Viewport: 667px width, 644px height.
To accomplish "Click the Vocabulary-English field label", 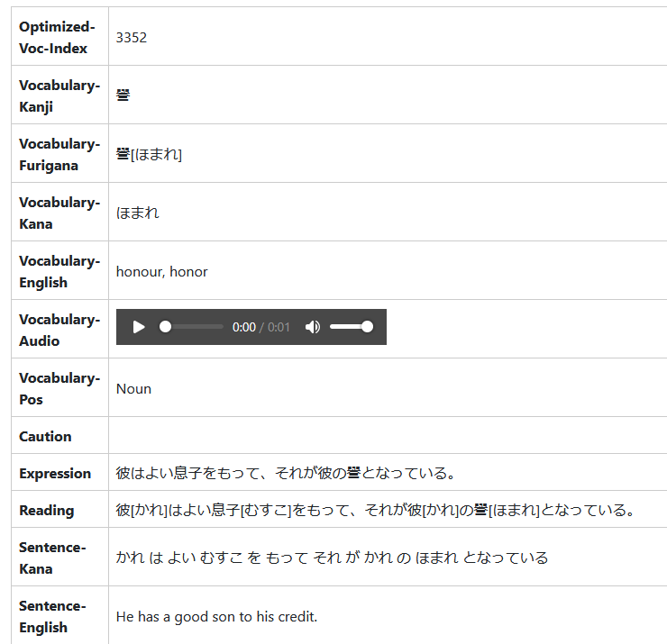I will (59, 271).
